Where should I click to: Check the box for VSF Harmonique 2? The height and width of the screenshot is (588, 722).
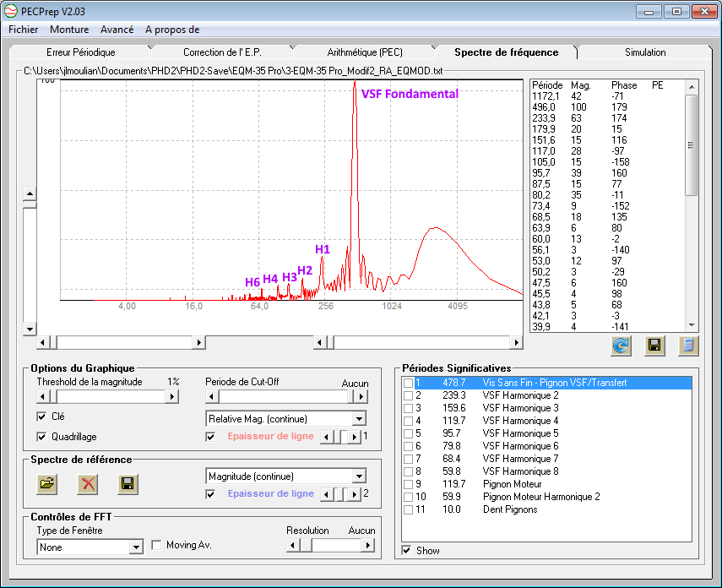[408, 395]
